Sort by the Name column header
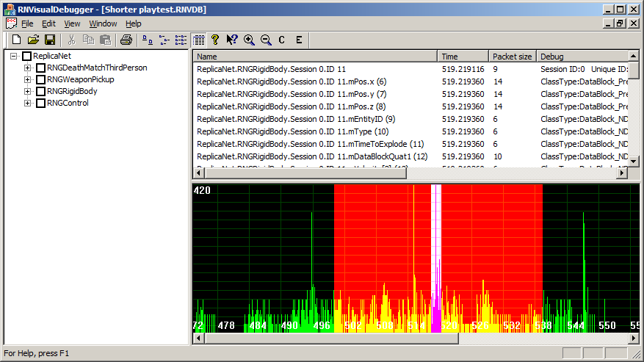The image size is (644, 362). pos(315,57)
